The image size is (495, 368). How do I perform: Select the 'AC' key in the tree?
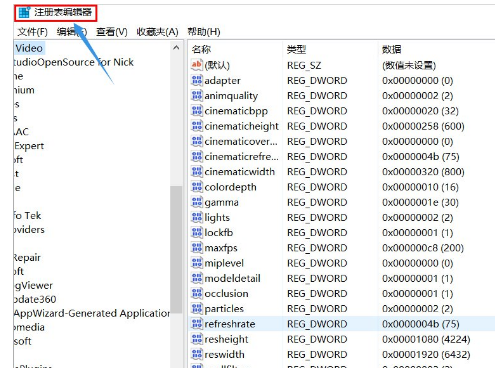point(21,132)
